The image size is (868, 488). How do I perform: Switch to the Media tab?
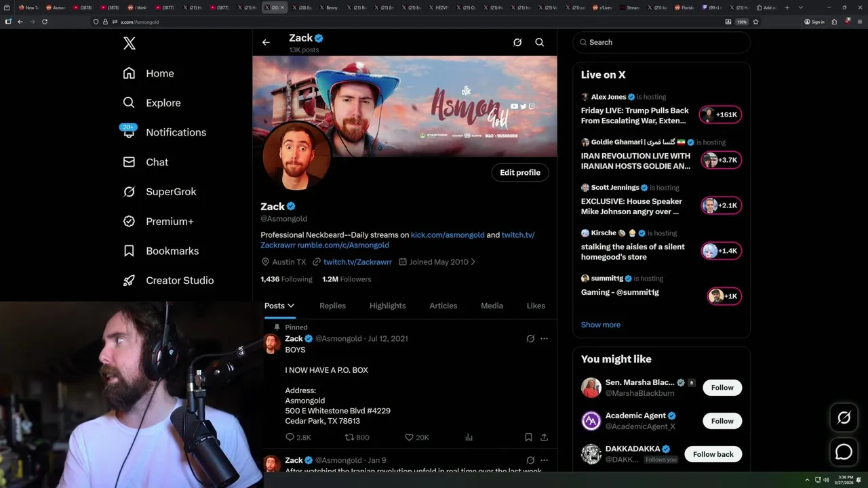point(492,306)
